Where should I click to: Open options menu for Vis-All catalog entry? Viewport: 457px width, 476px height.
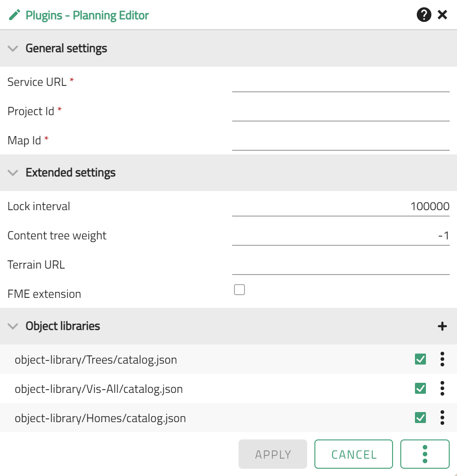click(442, 388)
